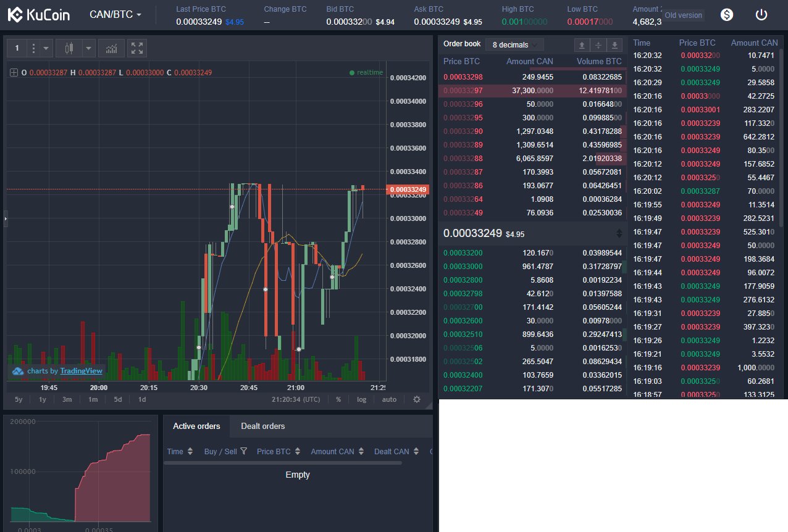This screenshot has height=532, width=788.
Task: Open TradingView link on chart
Action: [x=81, y=371]
